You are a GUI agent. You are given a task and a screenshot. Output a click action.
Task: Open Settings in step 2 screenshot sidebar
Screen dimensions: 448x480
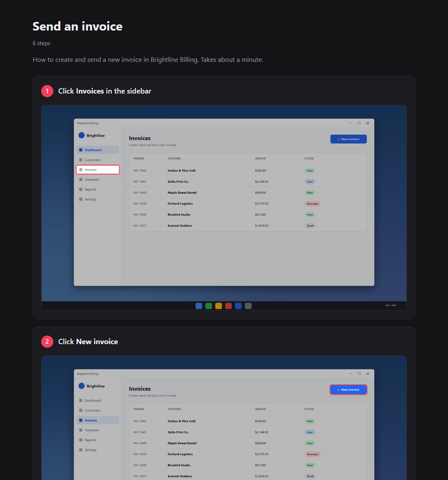[98, 450]
